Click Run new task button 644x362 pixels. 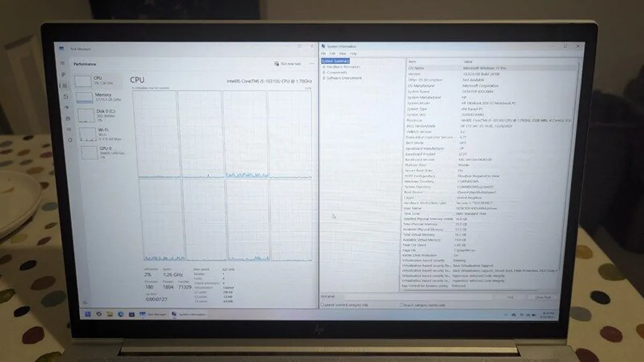(287, 64)
